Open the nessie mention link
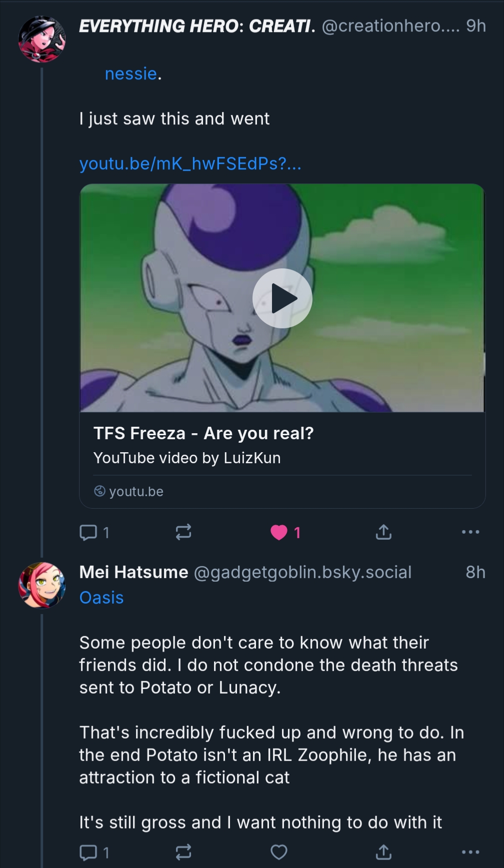The height and width of the screenshot is (868, 504). point(131,74)
